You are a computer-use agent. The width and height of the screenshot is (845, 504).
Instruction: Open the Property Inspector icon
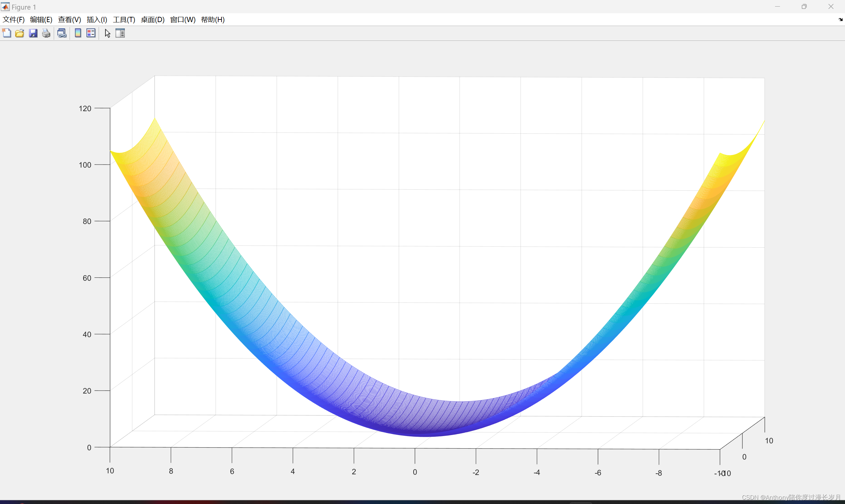pos(120,33)
